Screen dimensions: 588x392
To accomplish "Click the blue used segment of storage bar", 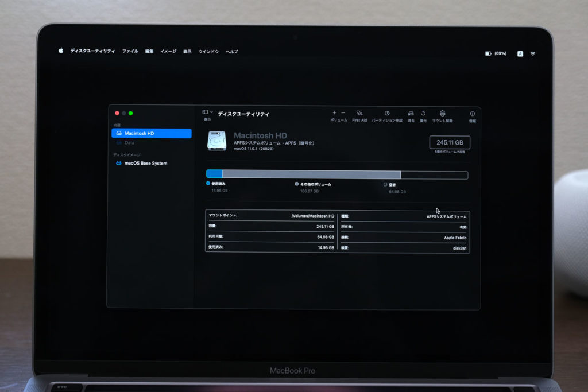I will tap(215, 173).
